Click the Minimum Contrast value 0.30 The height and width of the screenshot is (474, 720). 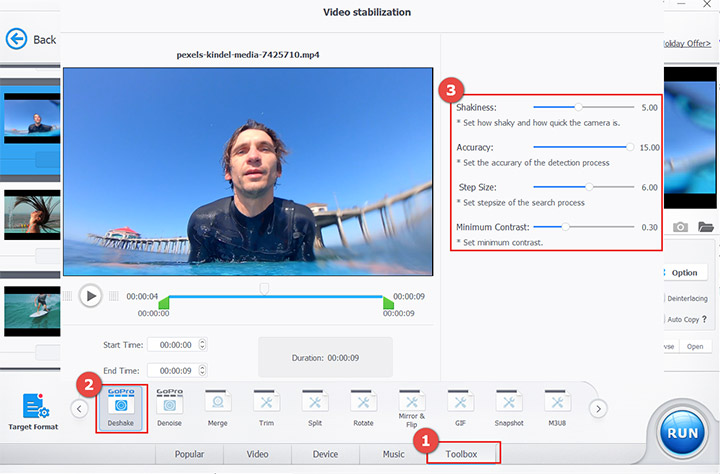pos(649,227)
